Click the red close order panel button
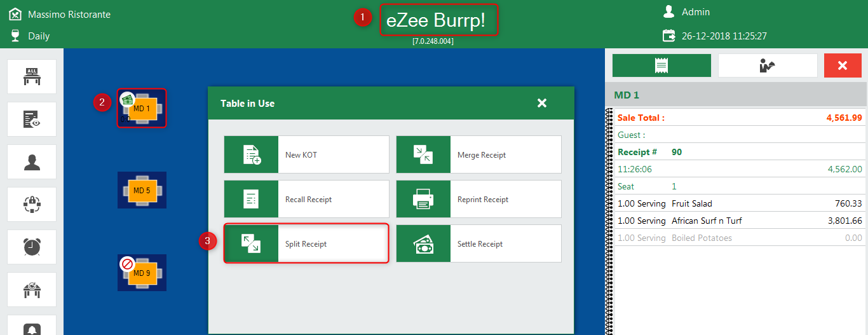Image resolution: width=868 pixels, height=335 pixels. (x=843, y=65)
